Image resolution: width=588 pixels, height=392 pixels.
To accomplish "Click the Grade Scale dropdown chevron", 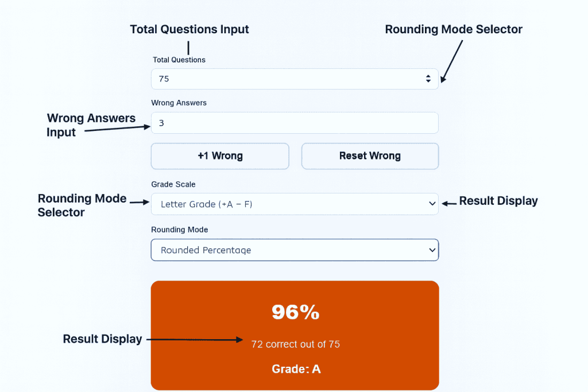I will coord(432,204).
